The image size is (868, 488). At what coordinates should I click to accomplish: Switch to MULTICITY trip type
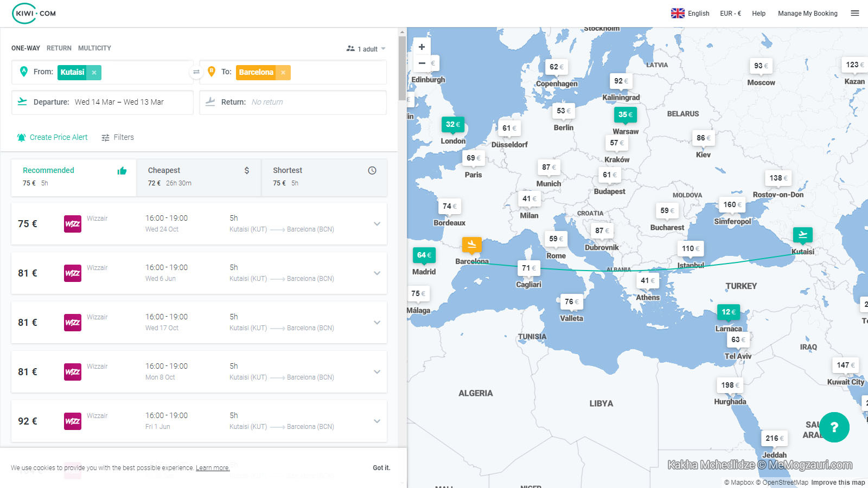(x=94, y=48)
